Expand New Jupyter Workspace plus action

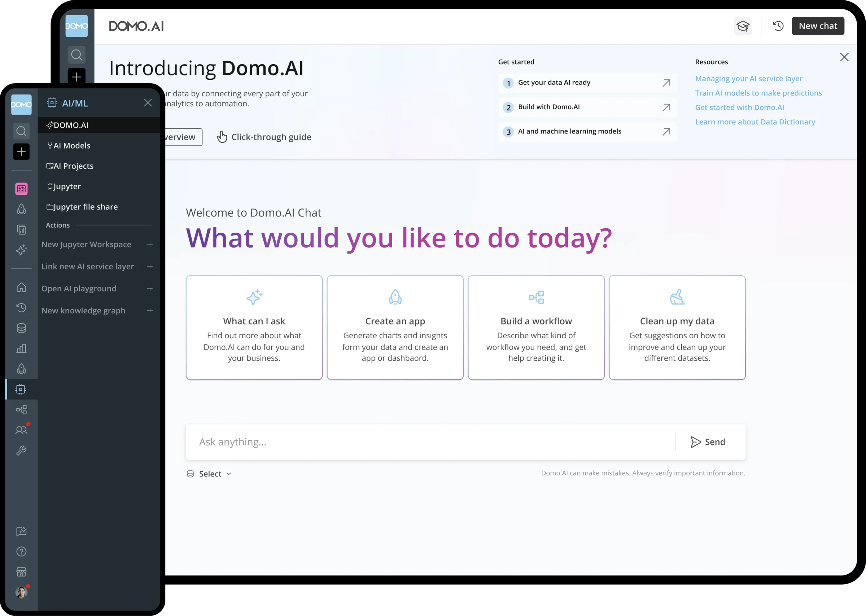150,244
